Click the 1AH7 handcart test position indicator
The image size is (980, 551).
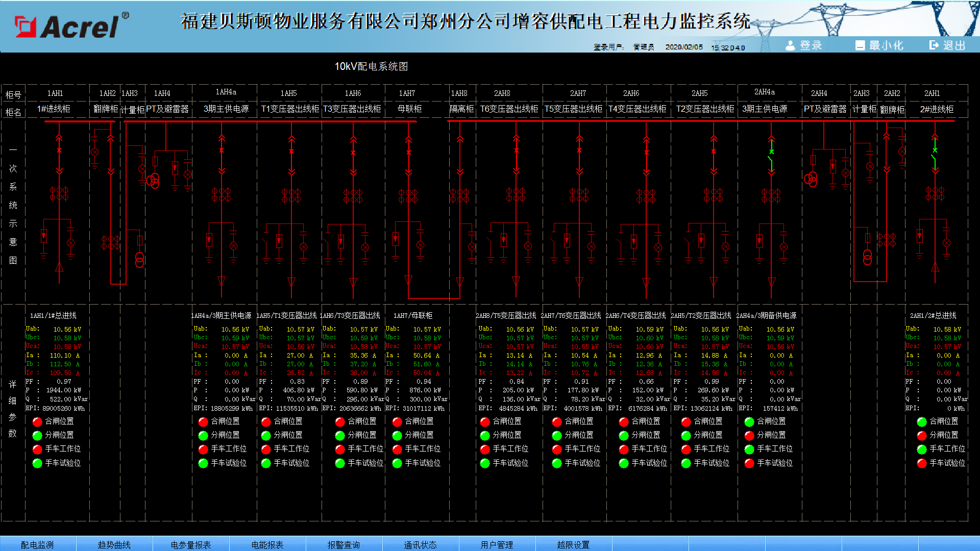click(397, 463)
